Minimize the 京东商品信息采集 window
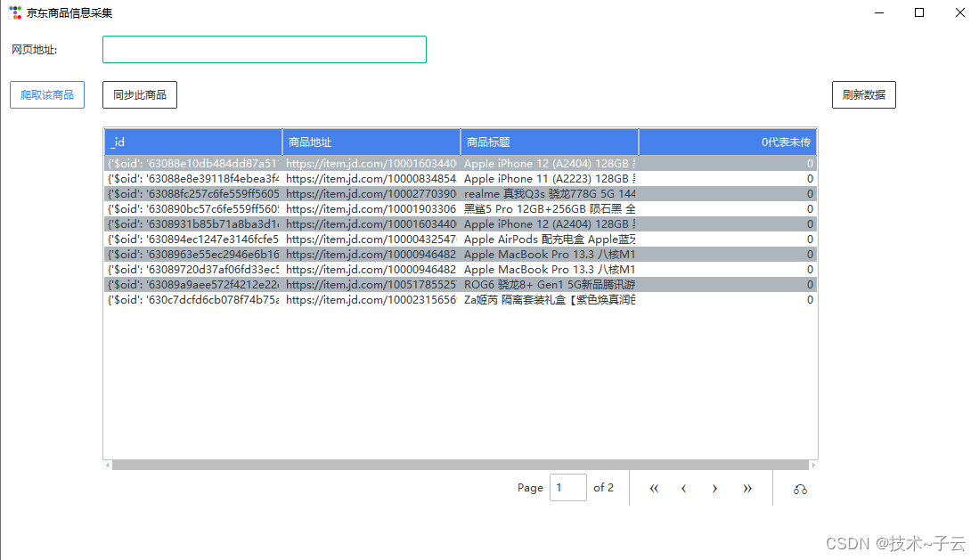The width and height of the screenshot is (979, 560). [x=879, y=12]
